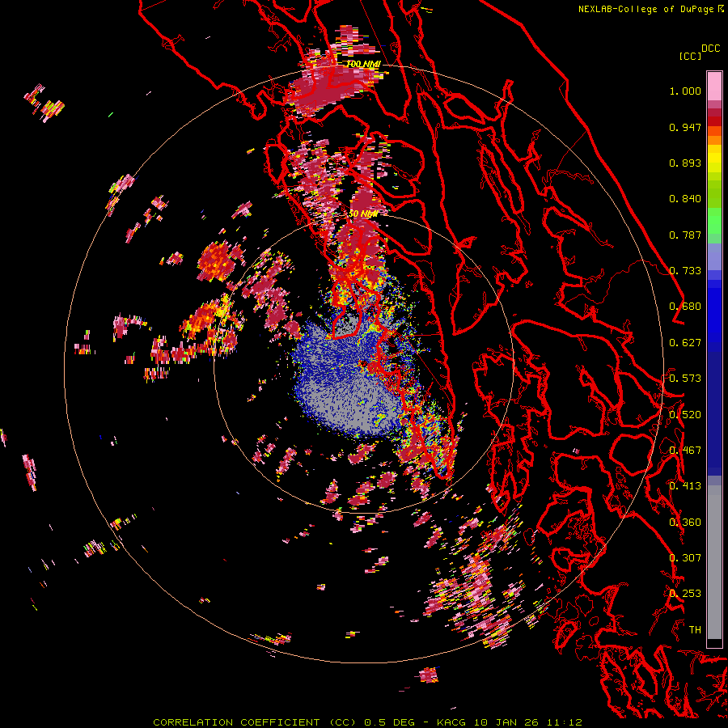Select the 1.000 scale value
Image resolution: width=728 pixels, height=728 pixels.
pos(685,91)
